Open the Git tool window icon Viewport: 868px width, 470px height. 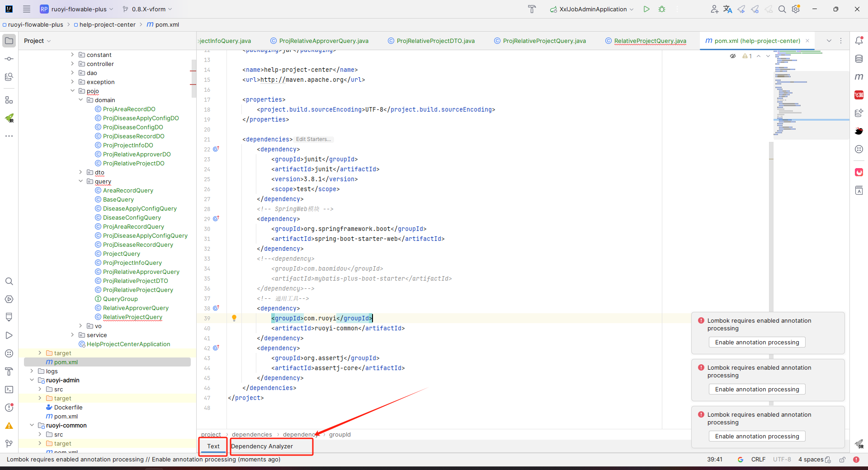(9, 444)
